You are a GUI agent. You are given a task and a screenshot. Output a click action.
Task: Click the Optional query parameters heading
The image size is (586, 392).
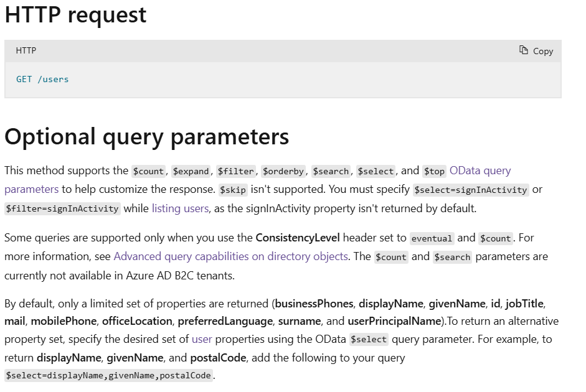146,137
